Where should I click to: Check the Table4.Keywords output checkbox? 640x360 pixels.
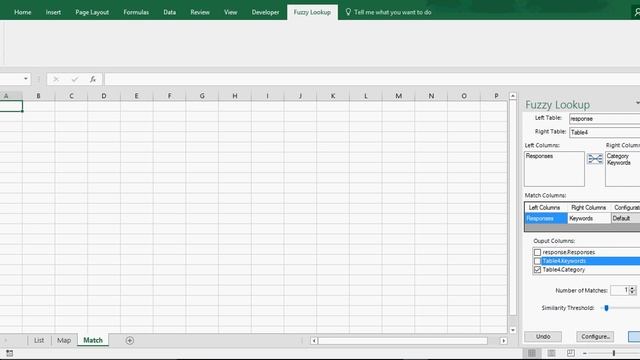[537, 261]
